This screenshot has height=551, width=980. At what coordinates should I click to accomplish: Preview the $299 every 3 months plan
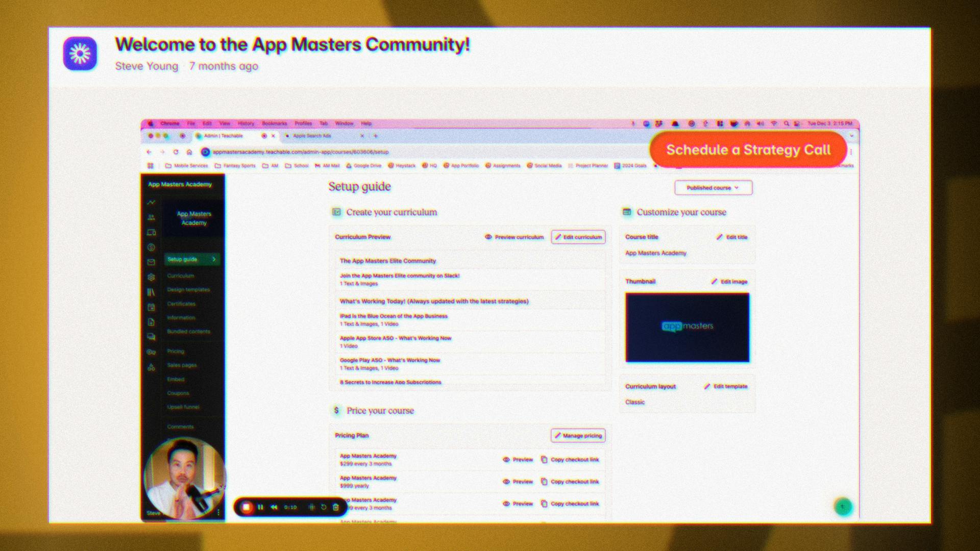click(x=518, y=460)
